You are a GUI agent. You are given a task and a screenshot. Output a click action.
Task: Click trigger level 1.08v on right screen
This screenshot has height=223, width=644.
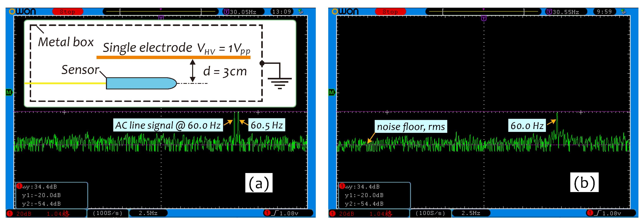point(612,213)
